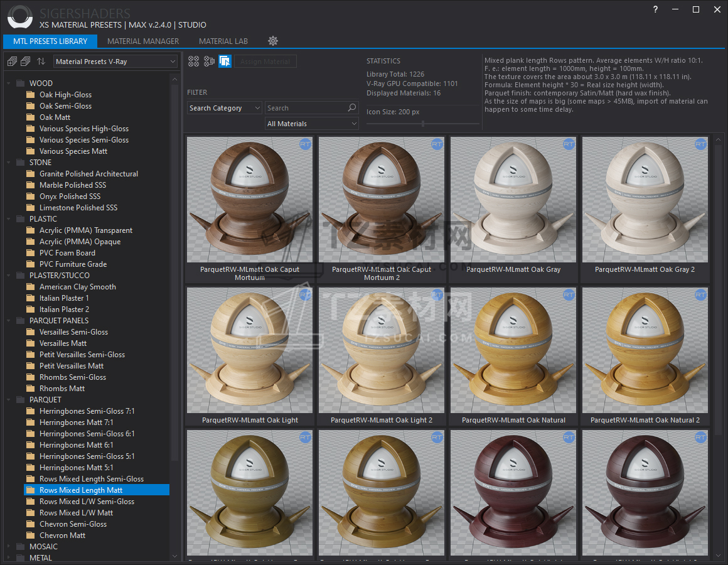Select the "Various Species Matt" tree row
The image size is (728, 565).
click(x=97, y=151)
